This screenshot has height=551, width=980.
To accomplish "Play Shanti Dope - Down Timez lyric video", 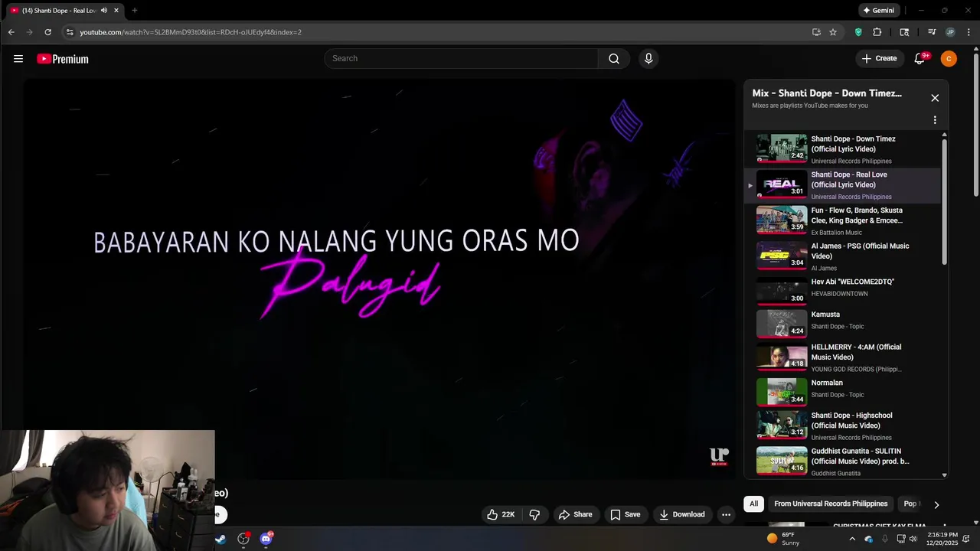I will [x=842, y=149].
